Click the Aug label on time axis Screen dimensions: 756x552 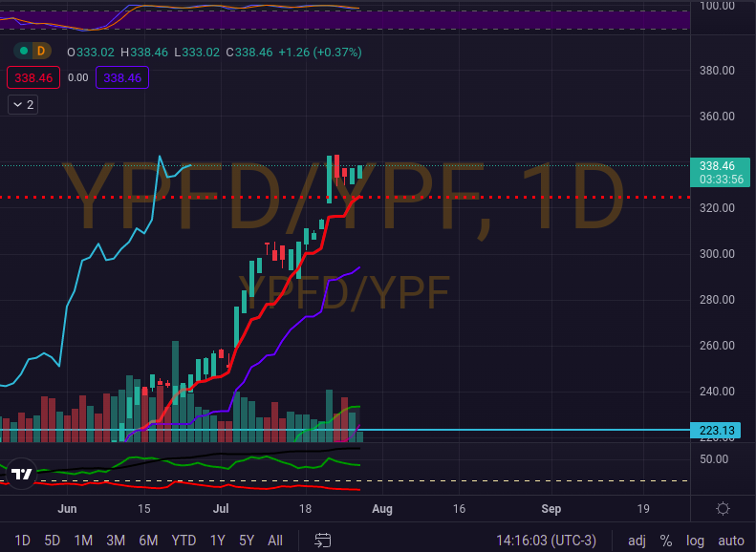(x=382, y=509)
